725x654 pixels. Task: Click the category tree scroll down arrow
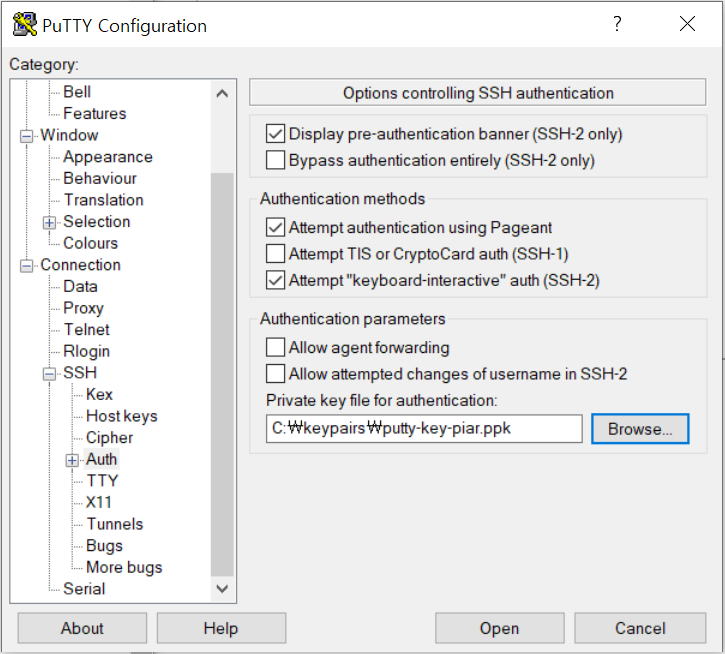tap(222, 589)
